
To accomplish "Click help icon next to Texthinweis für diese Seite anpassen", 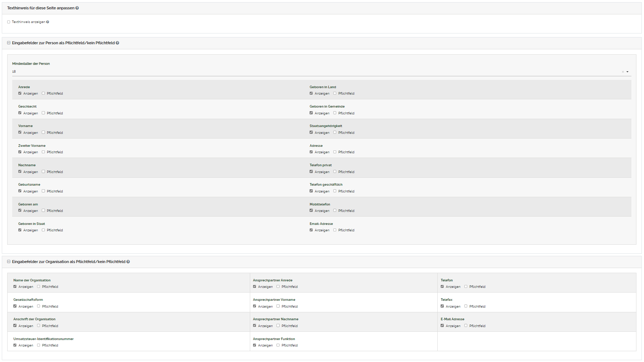I will pos(77,8).
